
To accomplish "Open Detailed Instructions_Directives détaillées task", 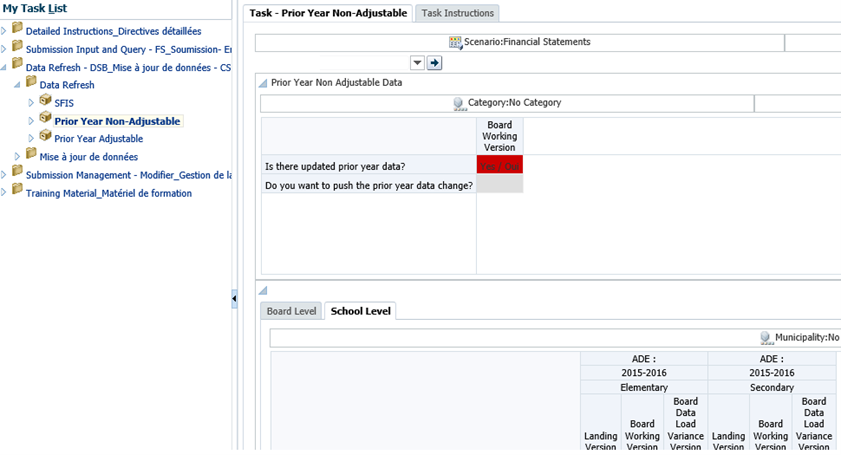I will [114, 31].
